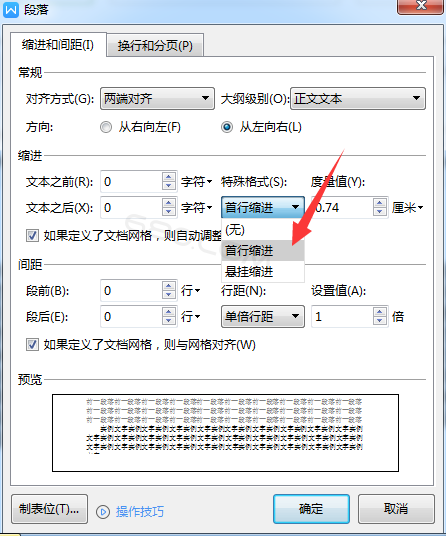Decrease the 文本之前 value with down arrow
The height and width of the screenshot is (536, 446).
click(x=168, y=186)
